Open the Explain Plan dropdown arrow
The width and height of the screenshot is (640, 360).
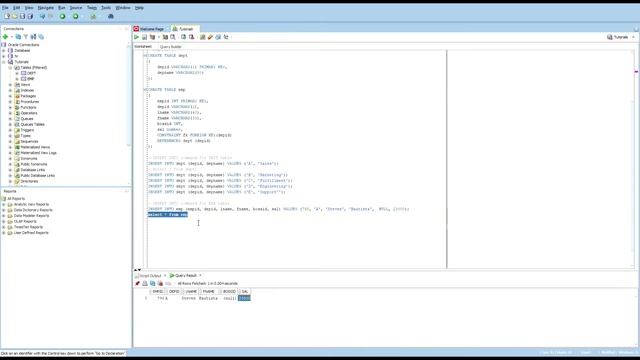[158, 37]
